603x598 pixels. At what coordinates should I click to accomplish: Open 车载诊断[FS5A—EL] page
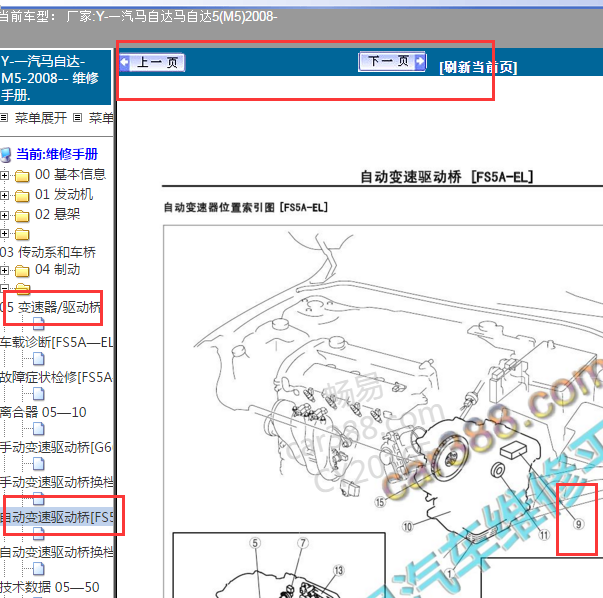pyautogui.click(x=57, y=342)
